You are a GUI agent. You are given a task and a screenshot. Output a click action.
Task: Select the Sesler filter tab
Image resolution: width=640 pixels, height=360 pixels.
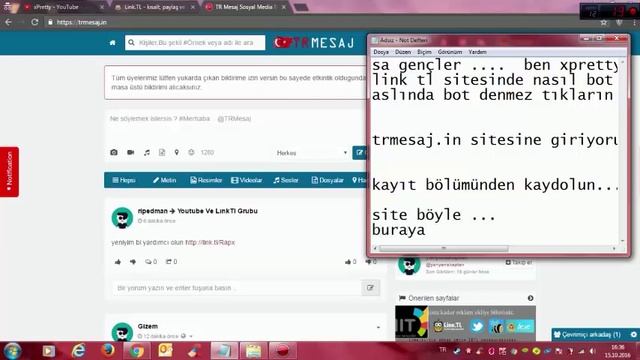tap(286, 180)
